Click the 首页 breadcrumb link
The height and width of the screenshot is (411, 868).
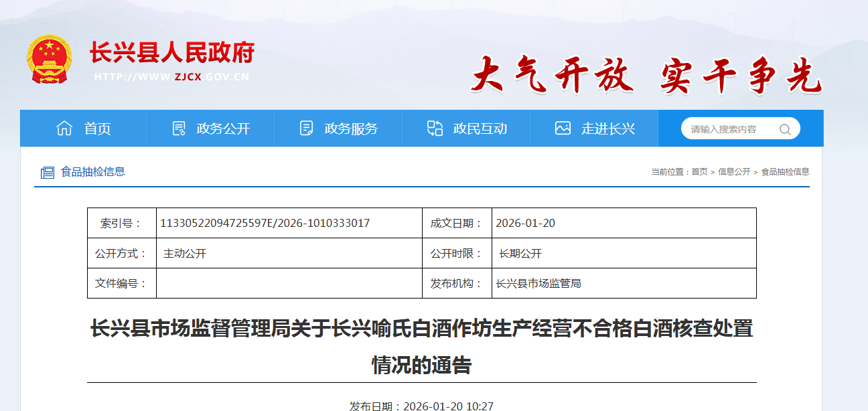(699, 172)
